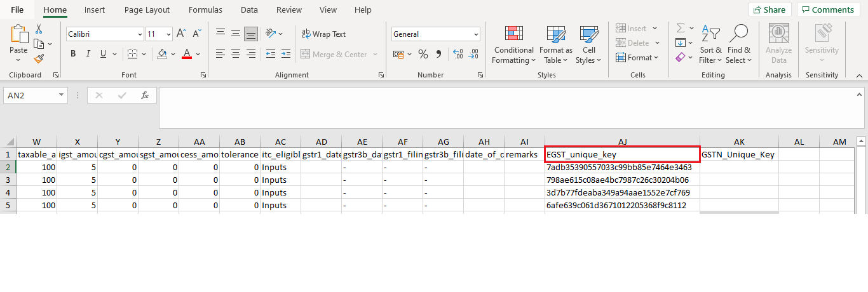Open Sort & Filter options
This screenshot has height=292, width=868.
coord(710,44)
